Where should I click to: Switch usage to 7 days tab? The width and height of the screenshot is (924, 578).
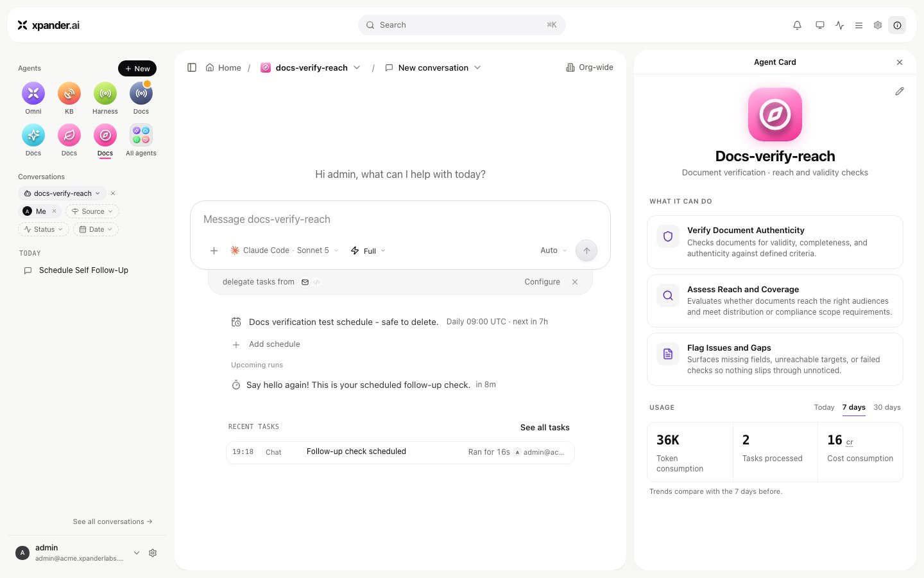pyautogui.click(x=853, y=407)
